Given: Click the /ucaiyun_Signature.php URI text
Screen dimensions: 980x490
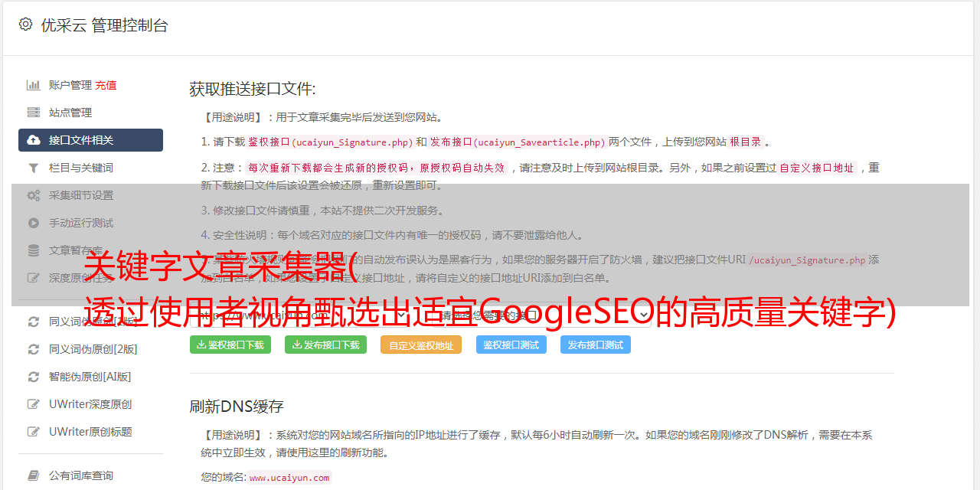Looking at the screenshot, I should coord(807,260).
